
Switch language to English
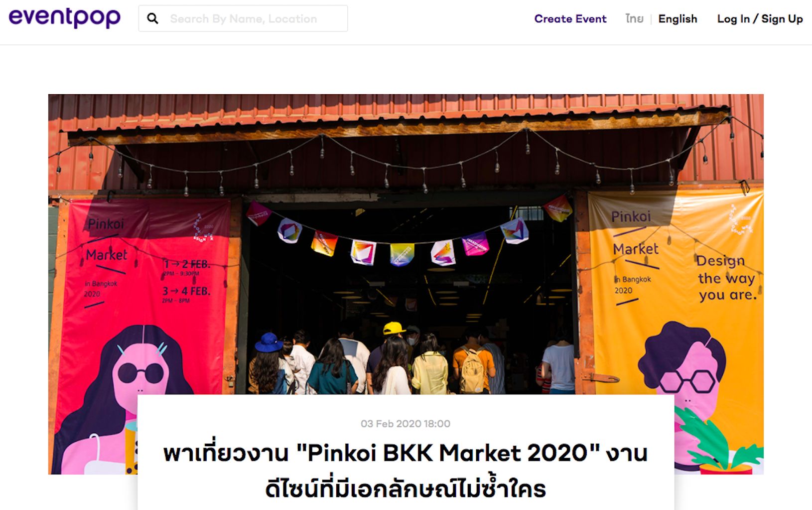pyautogui.click(x=677, y=19)
